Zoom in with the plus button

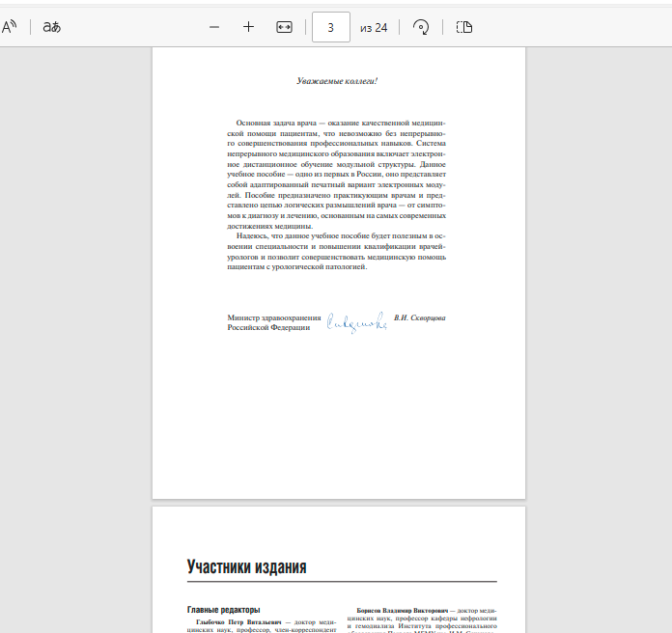[x=248, y=27]
